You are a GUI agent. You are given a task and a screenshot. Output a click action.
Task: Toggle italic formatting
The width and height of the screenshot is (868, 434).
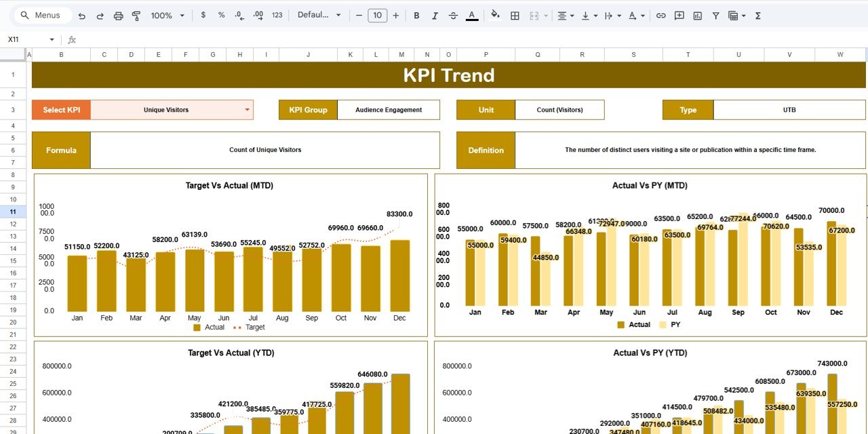point(435,15)
